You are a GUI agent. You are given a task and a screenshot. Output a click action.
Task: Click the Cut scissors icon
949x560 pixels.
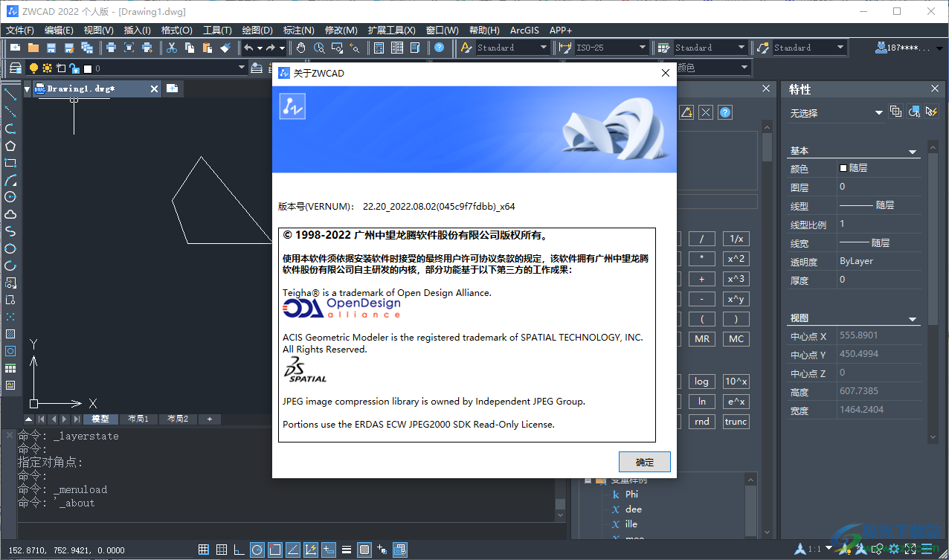[x=172, y=48]
